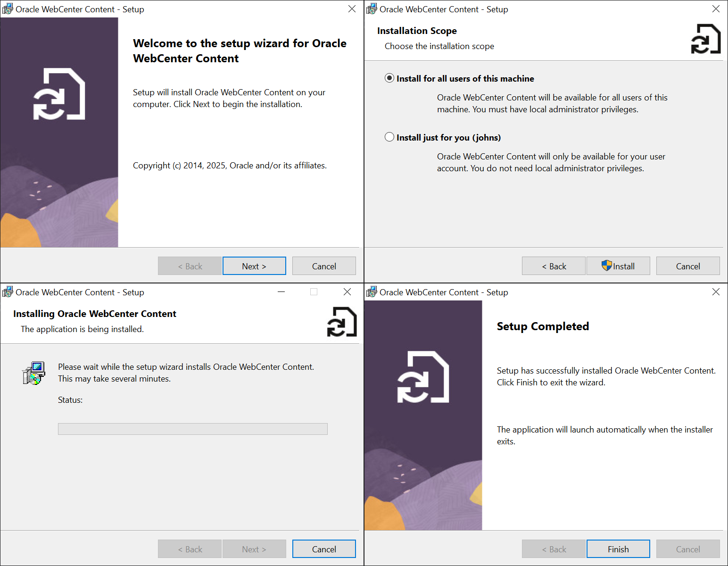Click Cancel in the Installation Scope window

click(688, 266)
